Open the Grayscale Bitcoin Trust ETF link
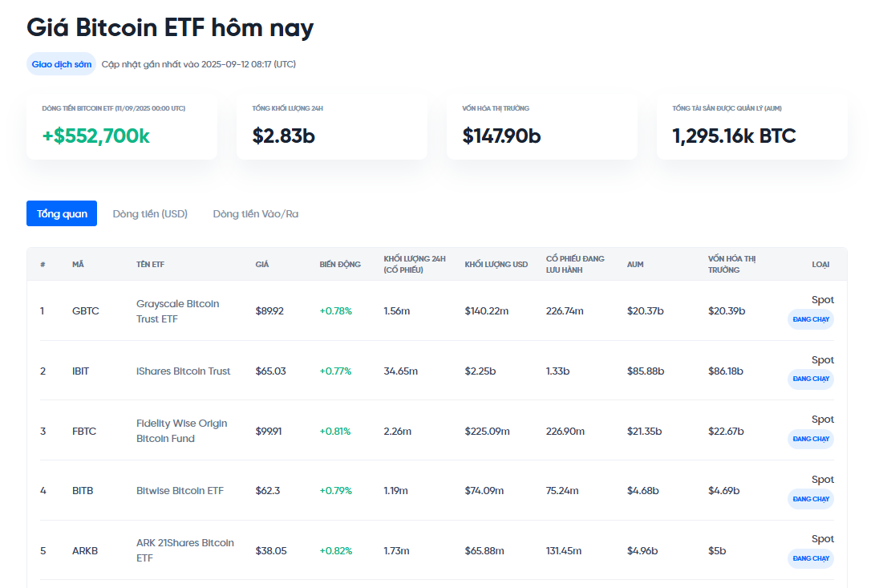Screen dimensions: 879x588 point(177,311)
